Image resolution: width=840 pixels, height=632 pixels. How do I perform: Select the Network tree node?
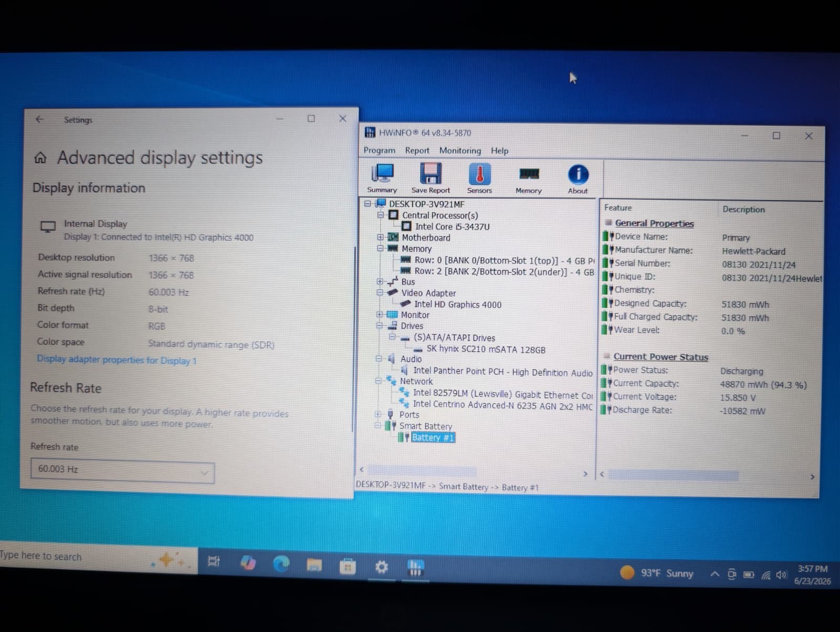pyautogui.click(x=416, y=381)
